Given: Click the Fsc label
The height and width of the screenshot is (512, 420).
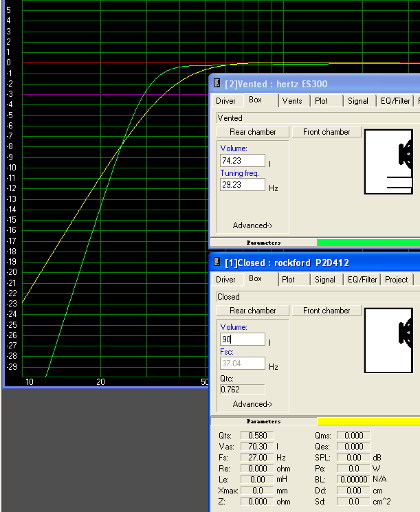Looking at the screenshot, I should [x=227, y=352].
